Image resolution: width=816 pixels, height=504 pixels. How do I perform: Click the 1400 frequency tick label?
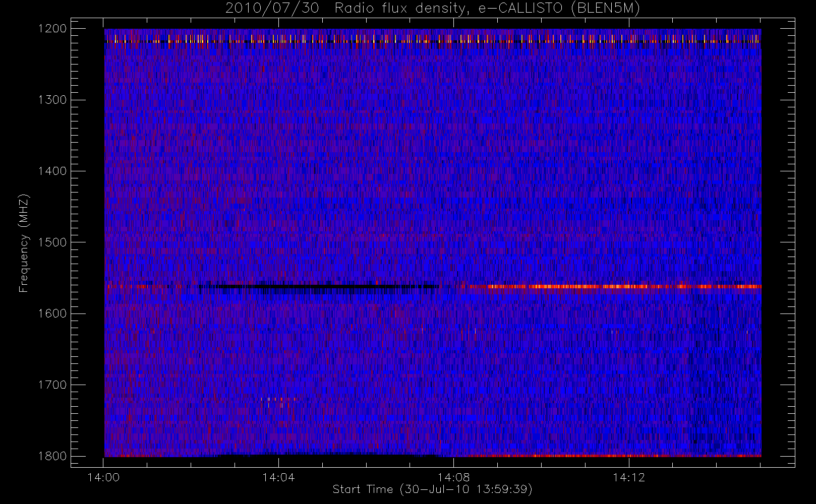pos(52,171)
